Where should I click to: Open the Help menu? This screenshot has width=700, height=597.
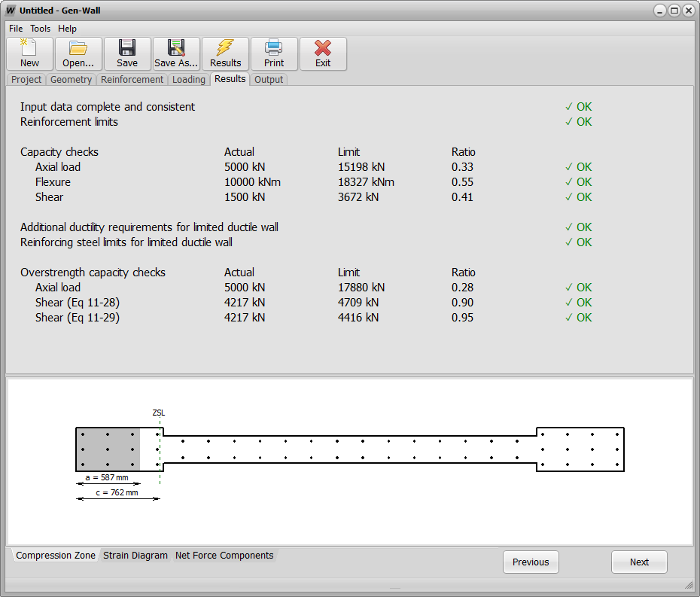pos(67,29)
